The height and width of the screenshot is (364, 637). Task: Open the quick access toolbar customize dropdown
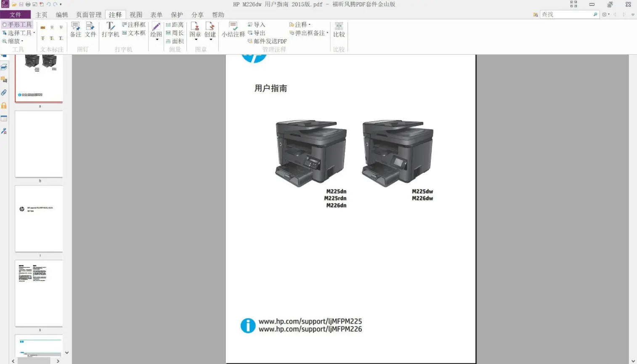[x=61, y=4]
